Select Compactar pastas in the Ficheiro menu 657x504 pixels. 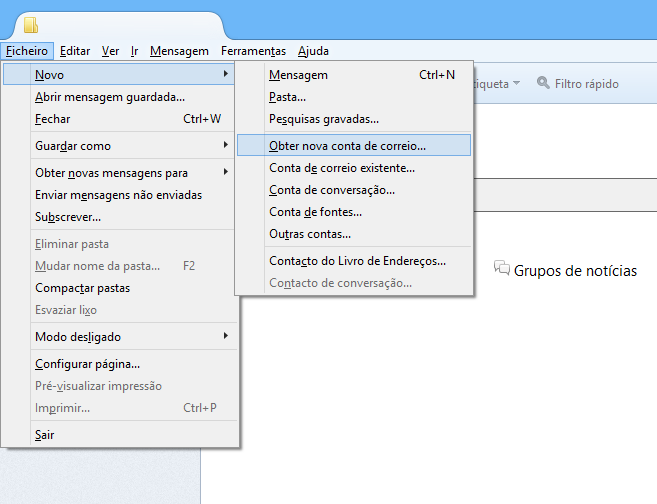tap(82, 288)
